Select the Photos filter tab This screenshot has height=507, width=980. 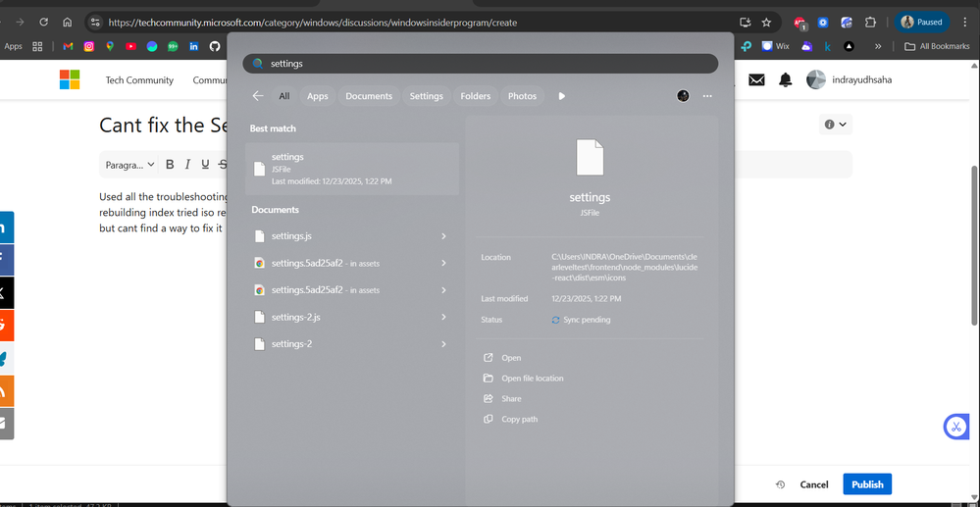pyautogui.click(x=523, y=96)
